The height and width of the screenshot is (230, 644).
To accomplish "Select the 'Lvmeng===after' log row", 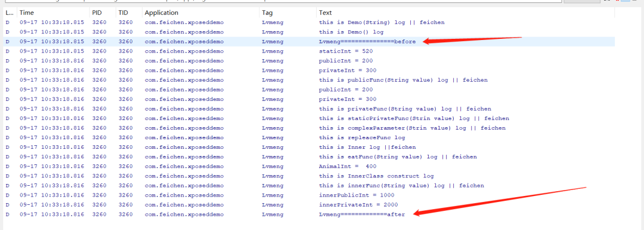I will tap(309, 214).
